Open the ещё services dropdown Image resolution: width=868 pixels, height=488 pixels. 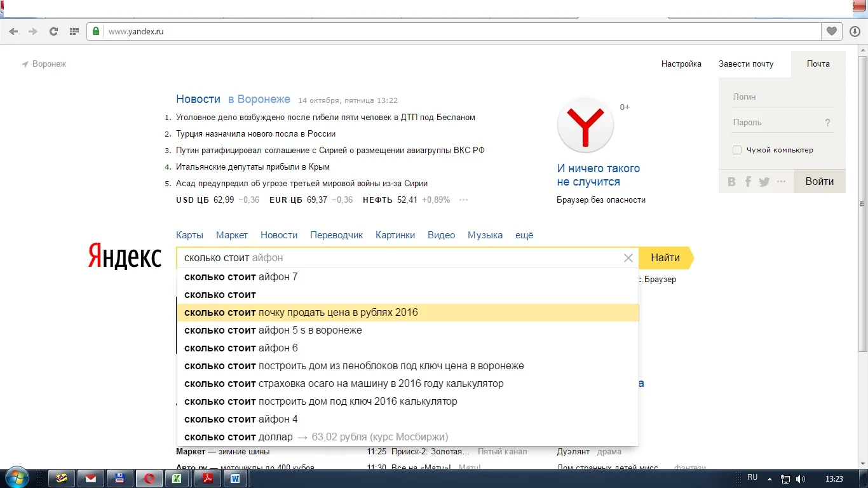525,234
